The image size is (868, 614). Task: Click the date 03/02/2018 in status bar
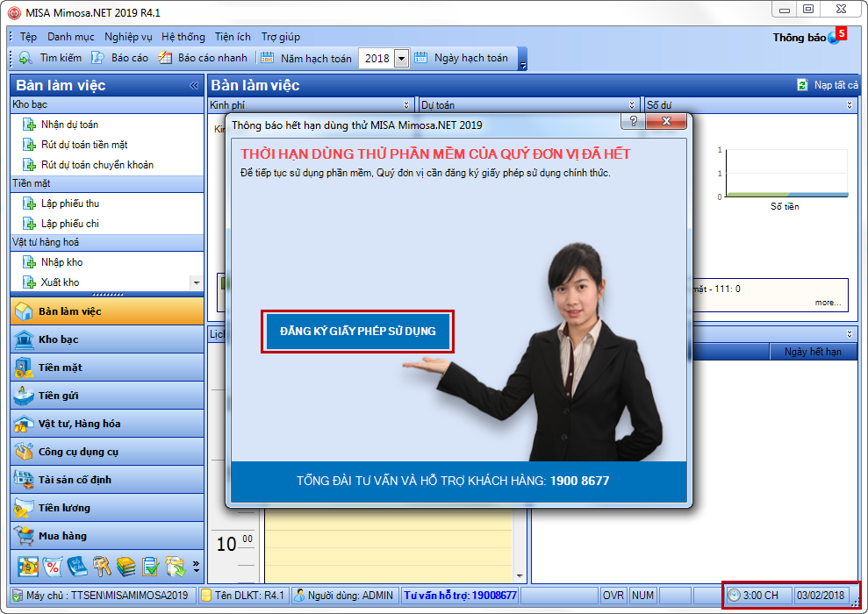click(x=821, y=596)
